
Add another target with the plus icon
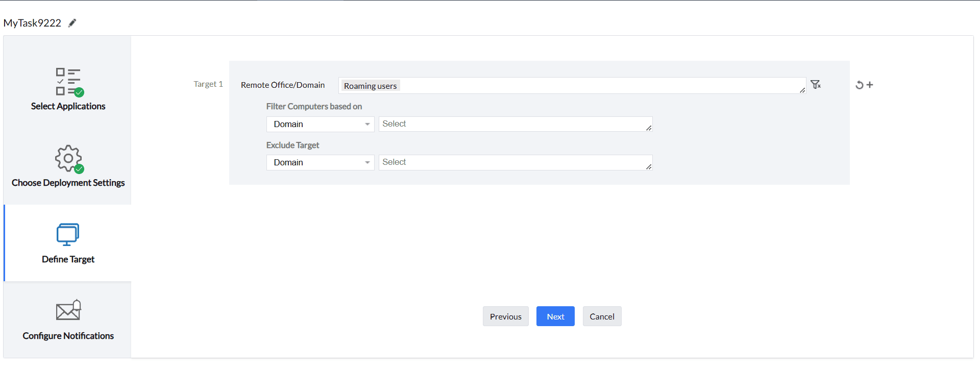click(x=870, y=85)
